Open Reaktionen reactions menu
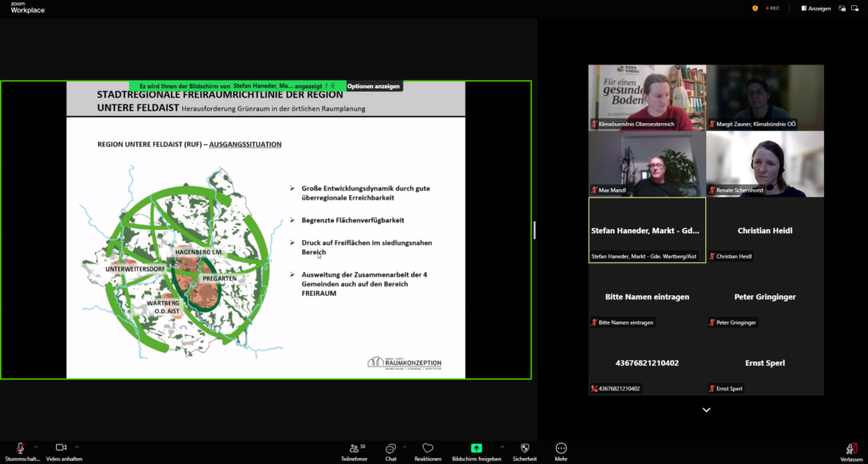This screenshot has height=464, width=868. (x=428, y=448)
